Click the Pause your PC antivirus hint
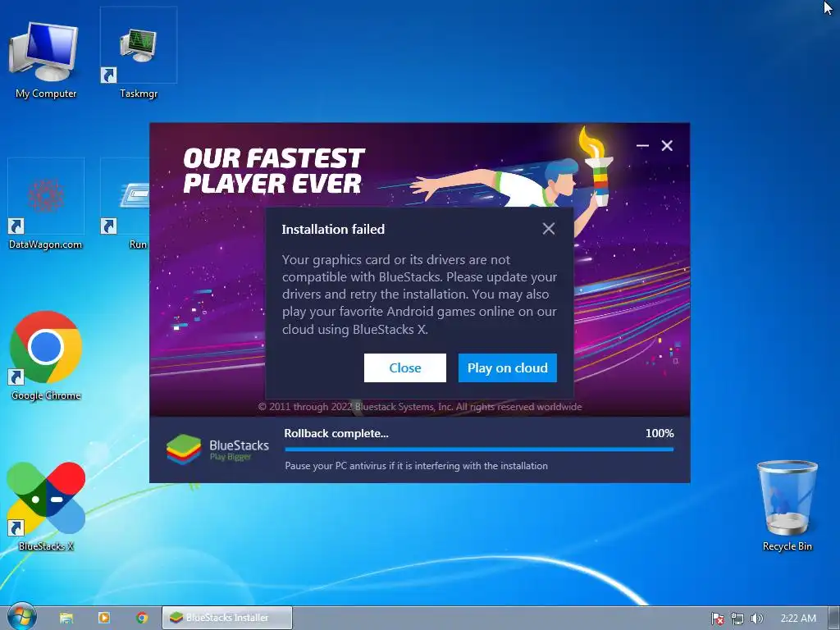This screenshot has height=630, width=840. tap(416, 466)
